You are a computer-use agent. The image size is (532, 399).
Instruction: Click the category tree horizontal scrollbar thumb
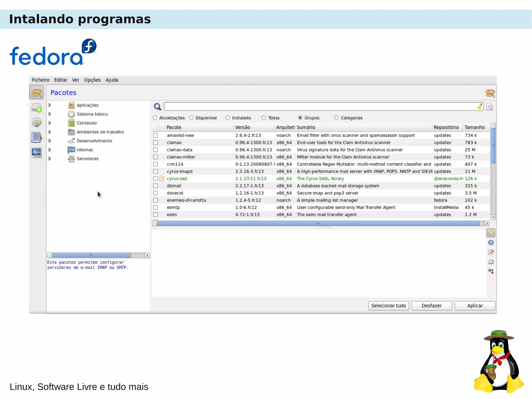(91, 256)
